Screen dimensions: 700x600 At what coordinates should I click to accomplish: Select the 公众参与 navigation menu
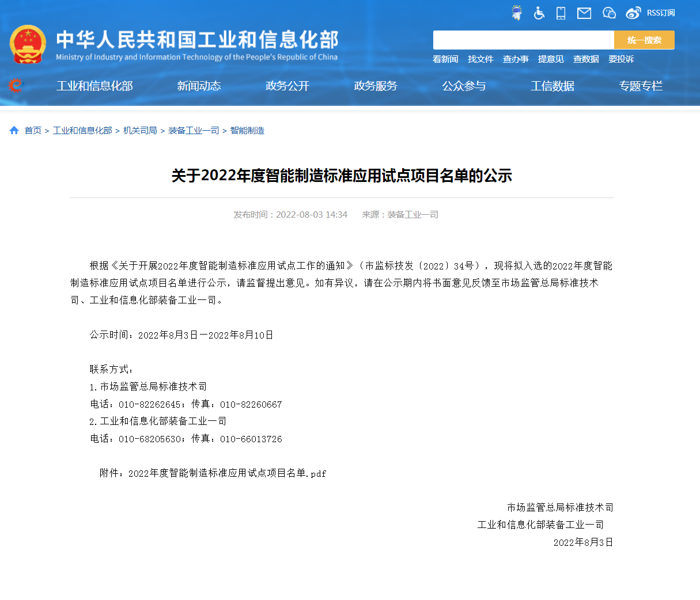[464, 86]
